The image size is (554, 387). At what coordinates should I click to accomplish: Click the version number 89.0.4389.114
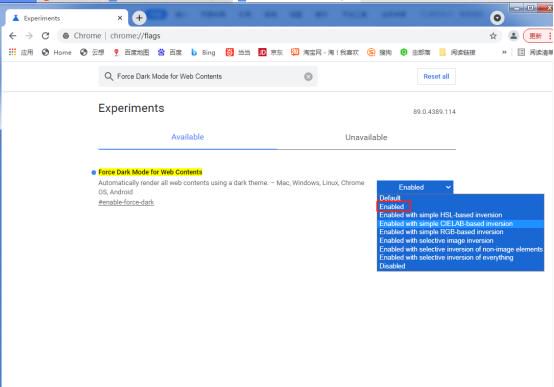[x=434, y=112]
